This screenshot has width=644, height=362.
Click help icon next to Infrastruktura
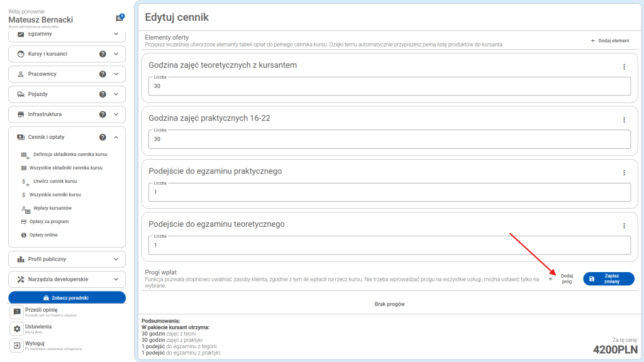103,114
